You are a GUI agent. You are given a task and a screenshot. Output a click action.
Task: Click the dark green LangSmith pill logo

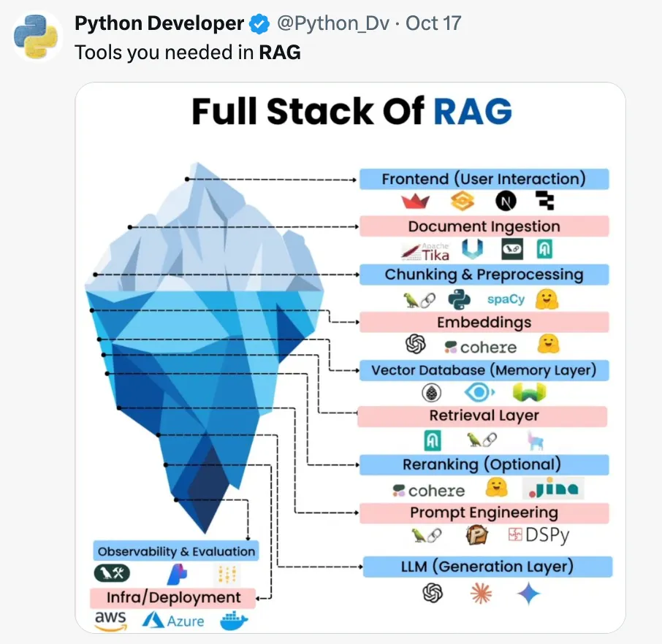coord(112,572)
